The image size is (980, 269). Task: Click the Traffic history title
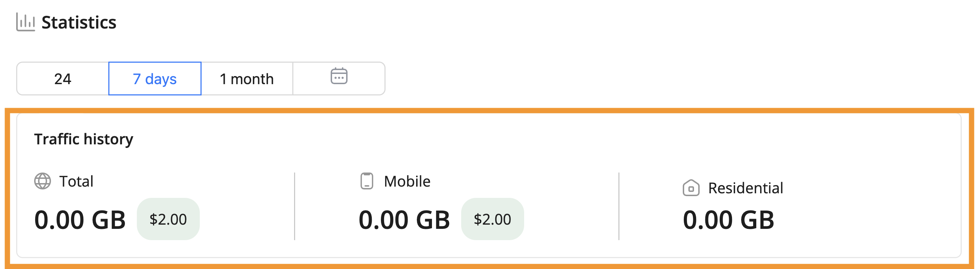(84, 139)
